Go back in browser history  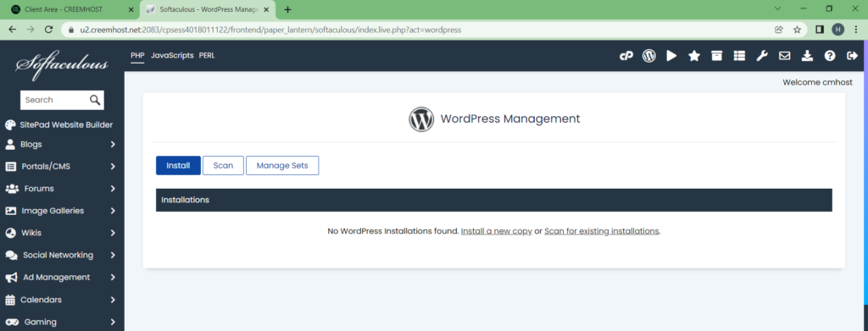[x=12, y=30]
